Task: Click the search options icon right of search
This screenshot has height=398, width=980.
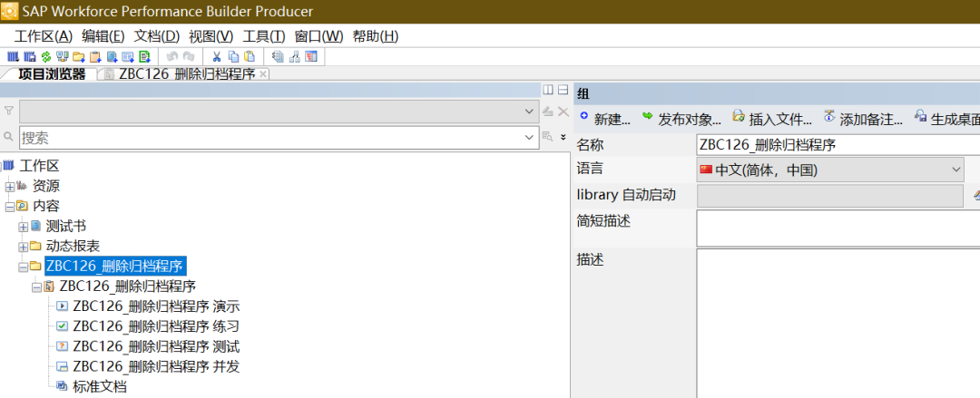Action: 548,136
